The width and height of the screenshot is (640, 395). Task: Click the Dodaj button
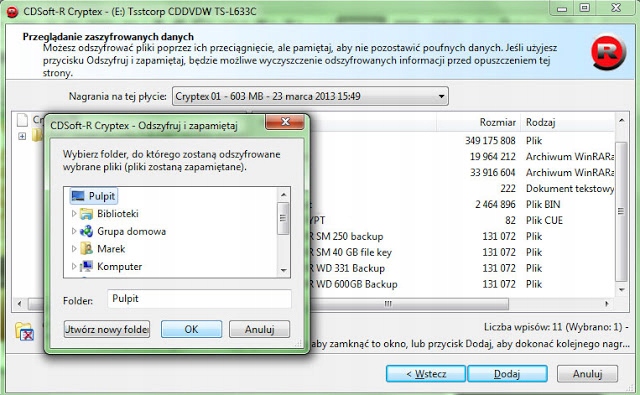click(507, 374)
